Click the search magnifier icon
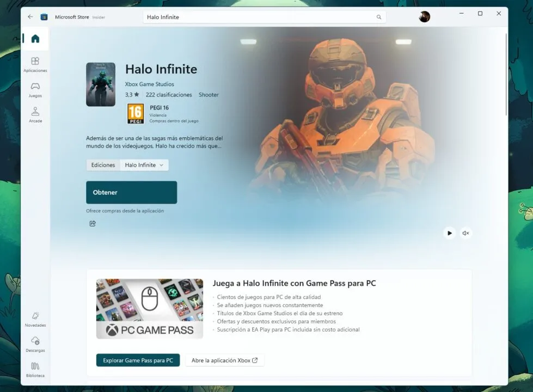Viewport: 533px width, 392px height. pyautogui.click(x=378, y=17)
